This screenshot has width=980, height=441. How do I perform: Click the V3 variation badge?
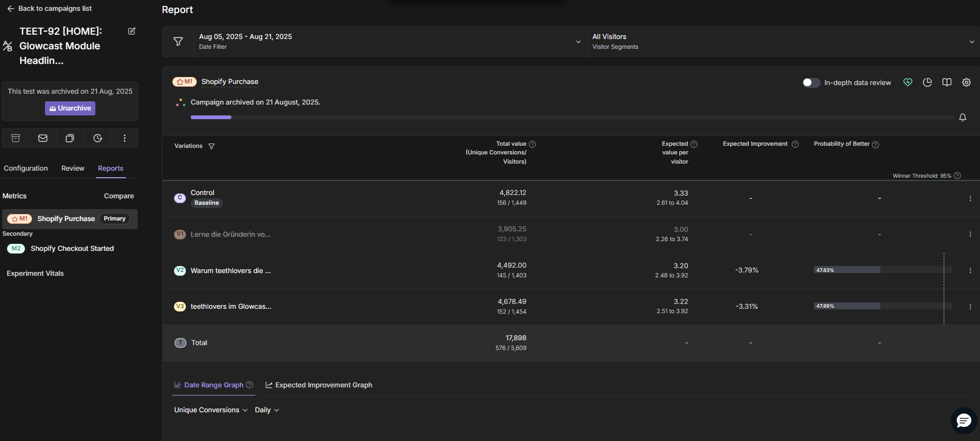pos(180,307)
